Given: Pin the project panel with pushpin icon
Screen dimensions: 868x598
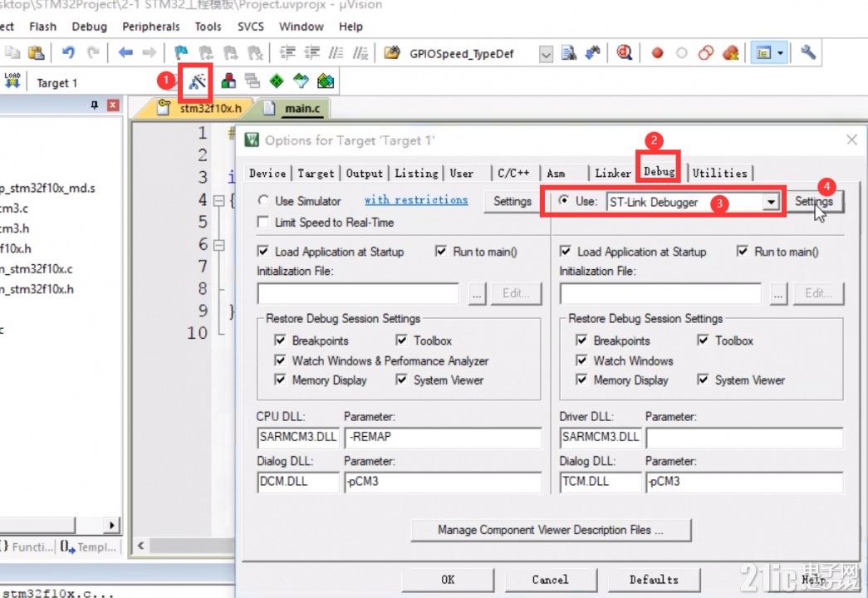Looking at the screenshot, I should (94, 105).
